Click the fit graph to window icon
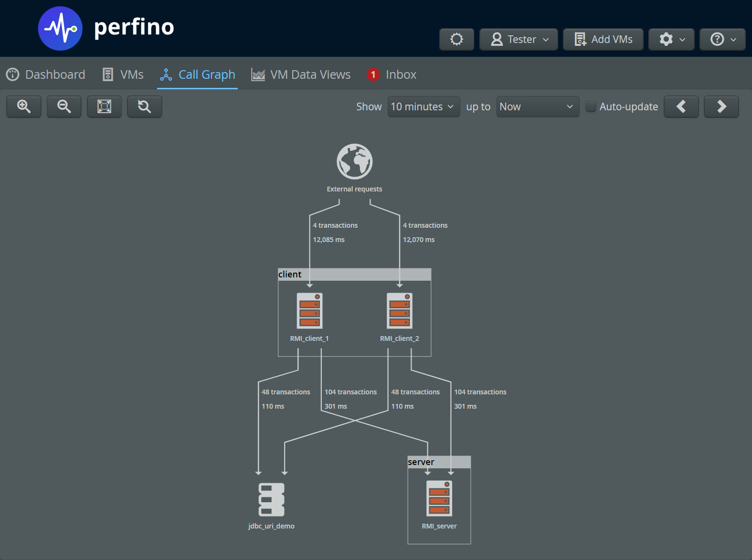This screenshot has width=752, height=560. pyautogui.click(x=104, y=106)
